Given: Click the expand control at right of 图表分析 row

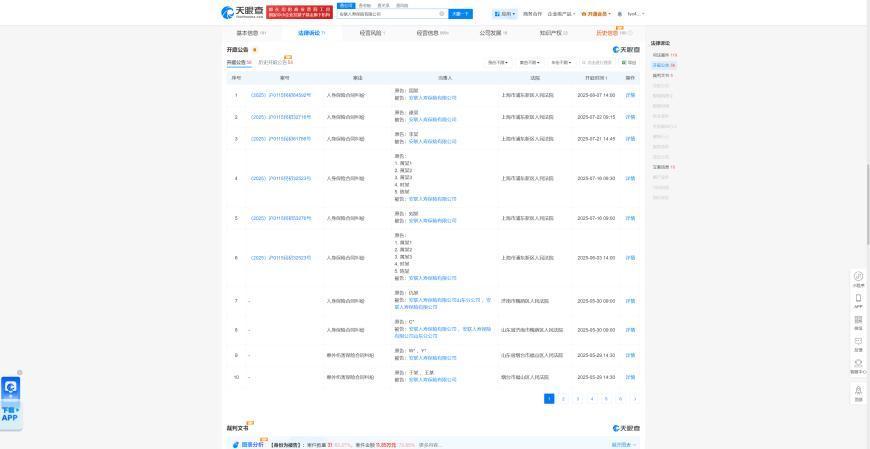Looking at the screenshot, I should tap(624, 445).
